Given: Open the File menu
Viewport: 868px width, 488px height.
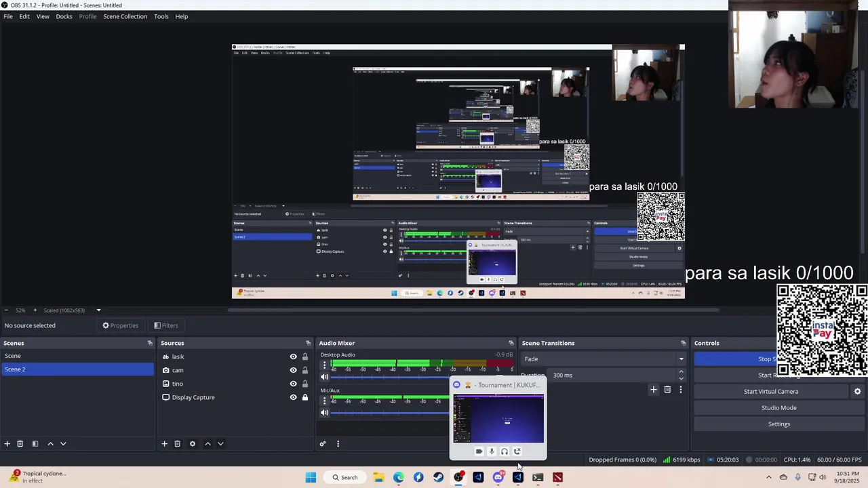Looking at the screenshot, I should point(8,16).
